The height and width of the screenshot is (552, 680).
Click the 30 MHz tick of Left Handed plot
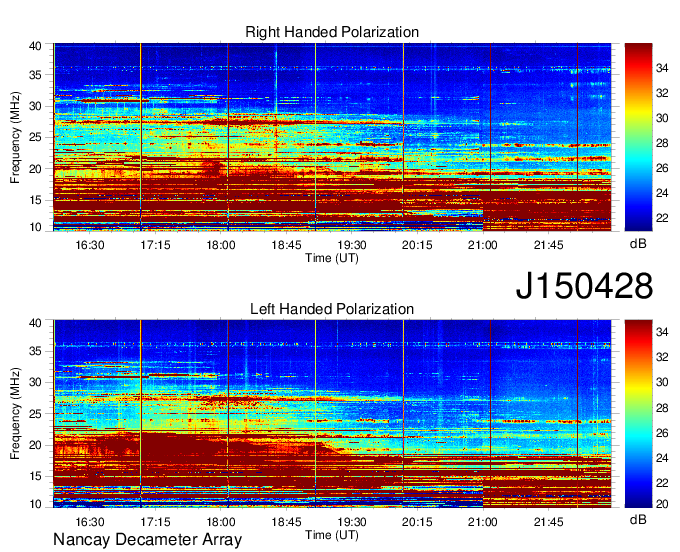coord(35,382)
